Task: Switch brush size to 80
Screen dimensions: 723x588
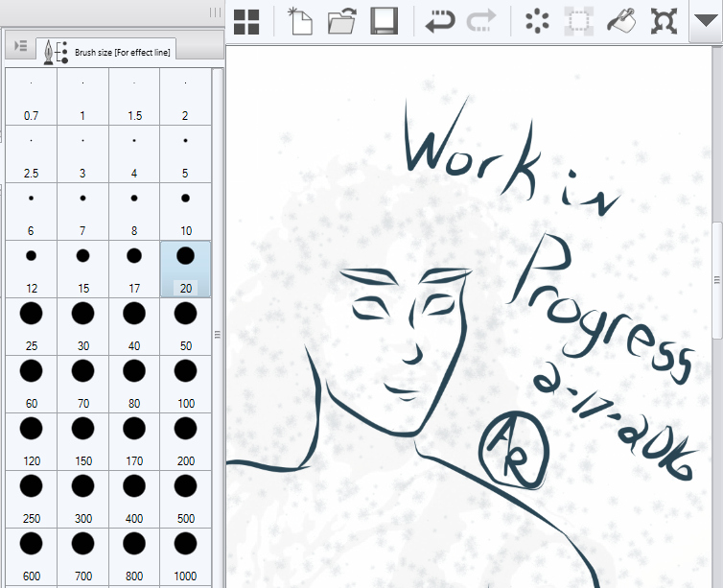Action: pyautogui.click(x=134, y=385)
